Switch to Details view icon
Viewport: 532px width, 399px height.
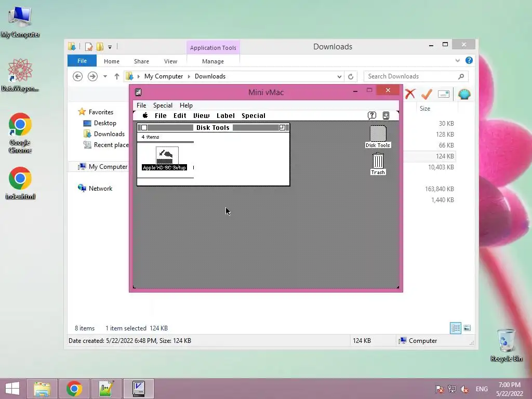[455, 328]
